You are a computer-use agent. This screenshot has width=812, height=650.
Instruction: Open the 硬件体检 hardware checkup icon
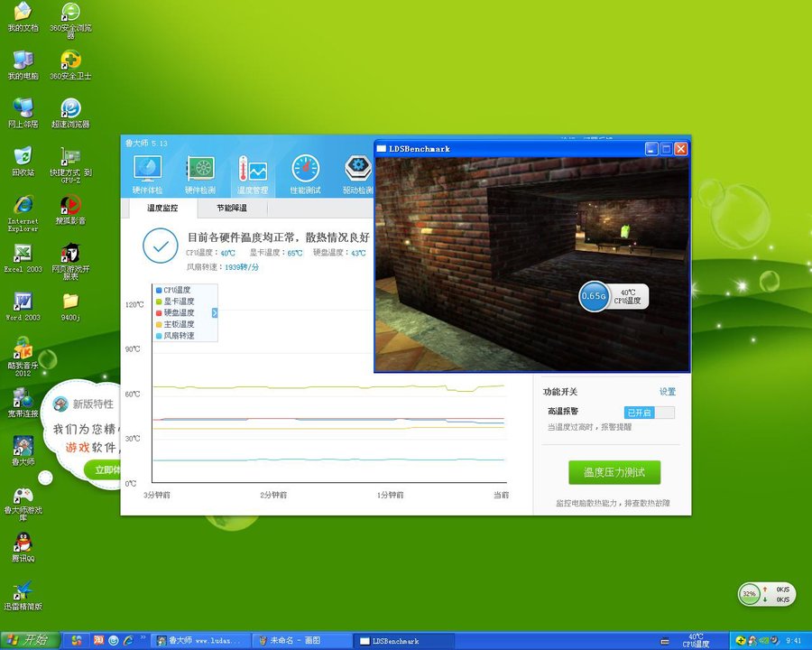147,173
